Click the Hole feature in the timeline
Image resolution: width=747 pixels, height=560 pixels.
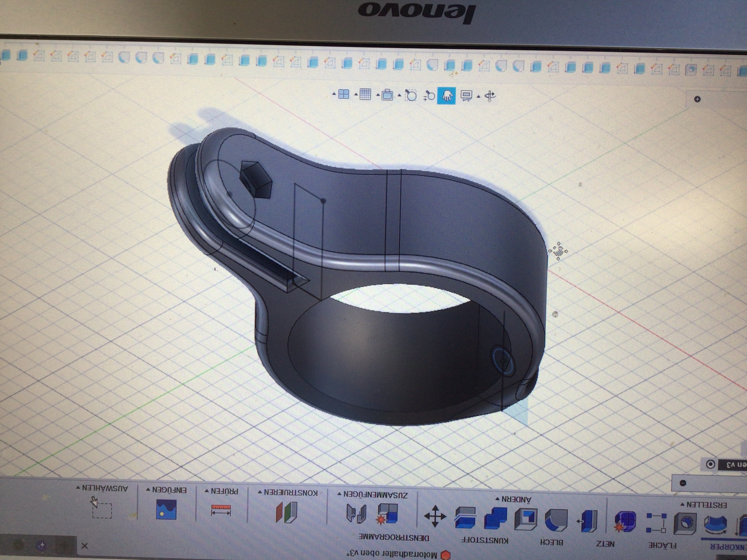coord(691,70)
